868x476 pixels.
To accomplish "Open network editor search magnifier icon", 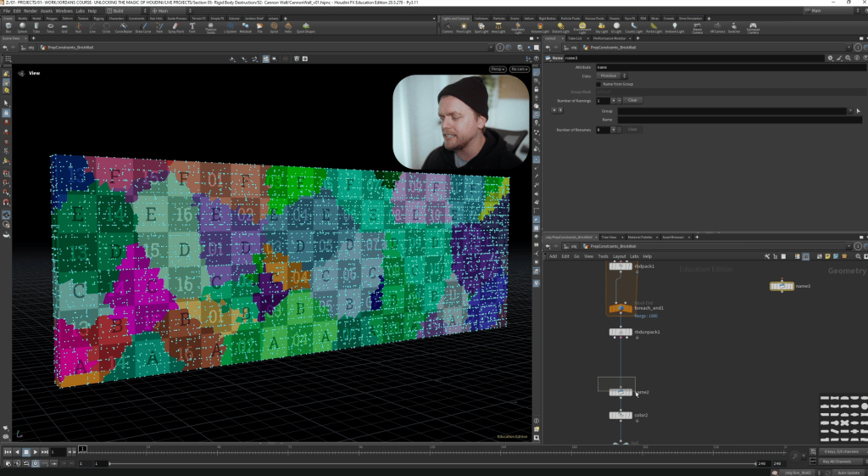I will [x=858, y=256].
